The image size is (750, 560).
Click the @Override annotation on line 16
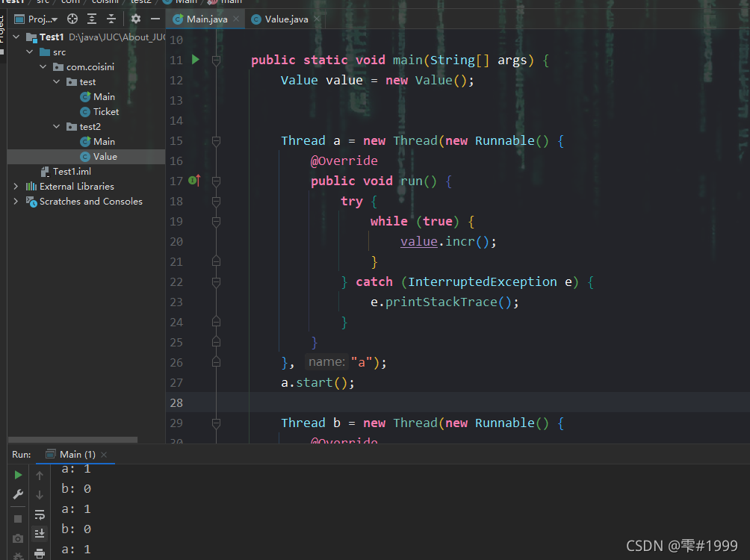click(x=344, y=161)
